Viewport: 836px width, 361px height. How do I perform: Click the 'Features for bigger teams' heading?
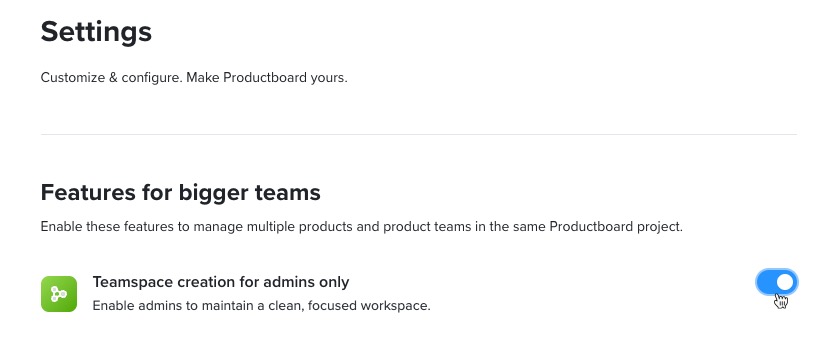[180, 192]
